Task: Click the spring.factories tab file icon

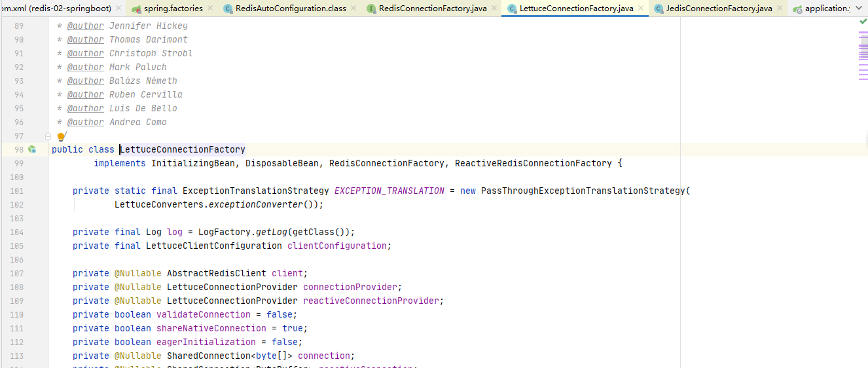Action: click(136, 9)
